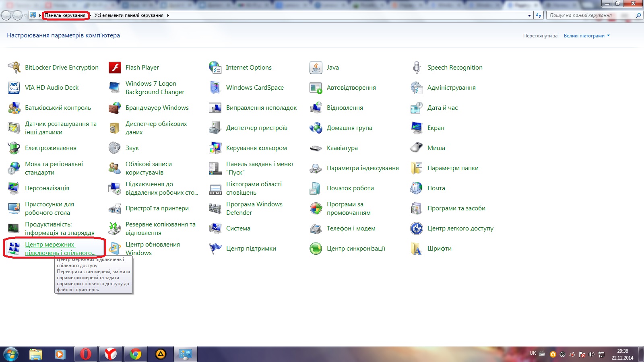Click Панель керування breadcrumb in address bar
This screenshot has height=362, width=644.
(65, 16)
